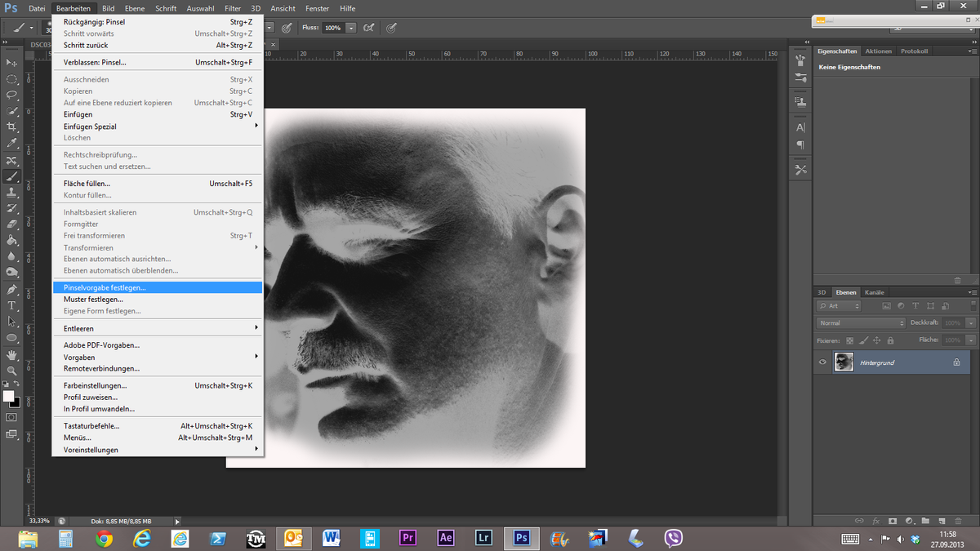The height and width of the screenshot is (551, 980).
Task: Open the Character panel icon
Action: [800, 127]
